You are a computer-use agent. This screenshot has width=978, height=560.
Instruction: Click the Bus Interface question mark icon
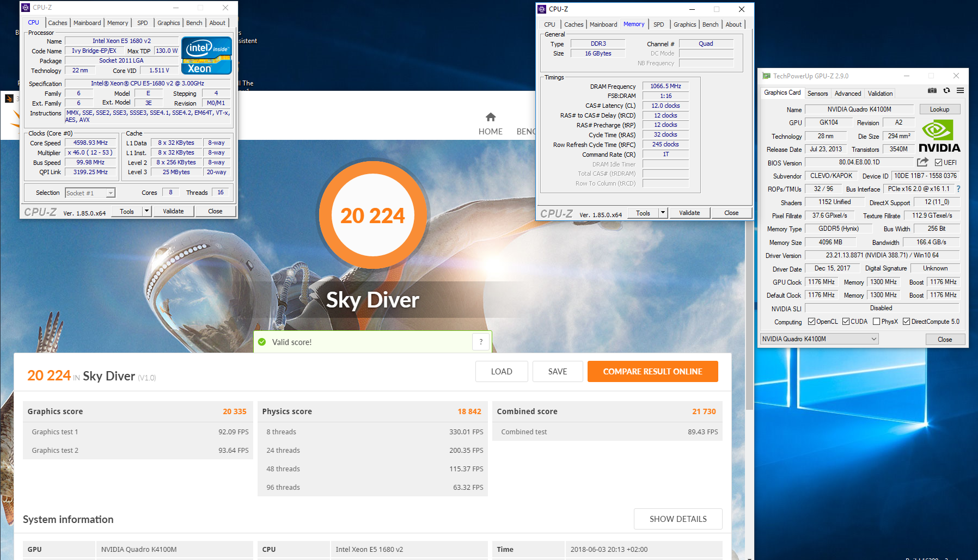click(958, 189)
